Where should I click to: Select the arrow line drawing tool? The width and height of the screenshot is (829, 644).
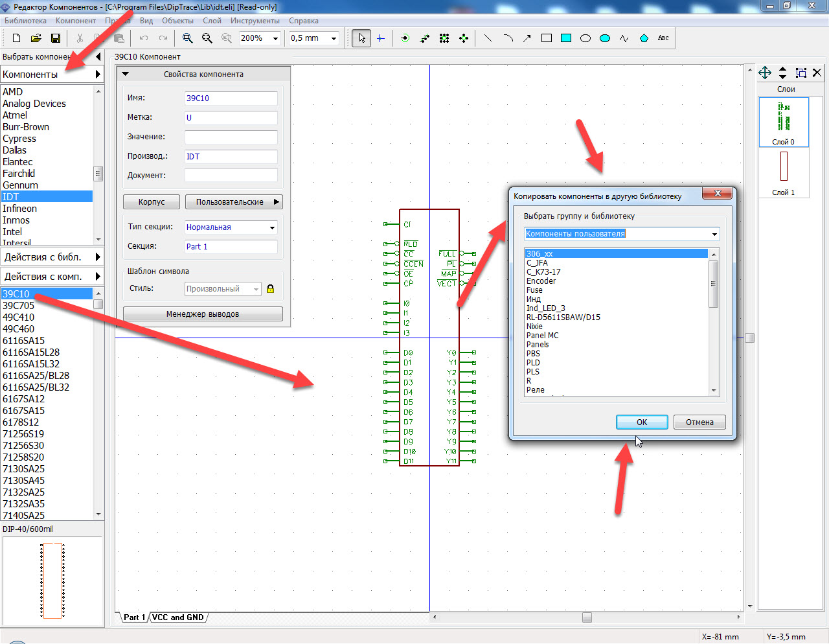[x=527, y=38]
